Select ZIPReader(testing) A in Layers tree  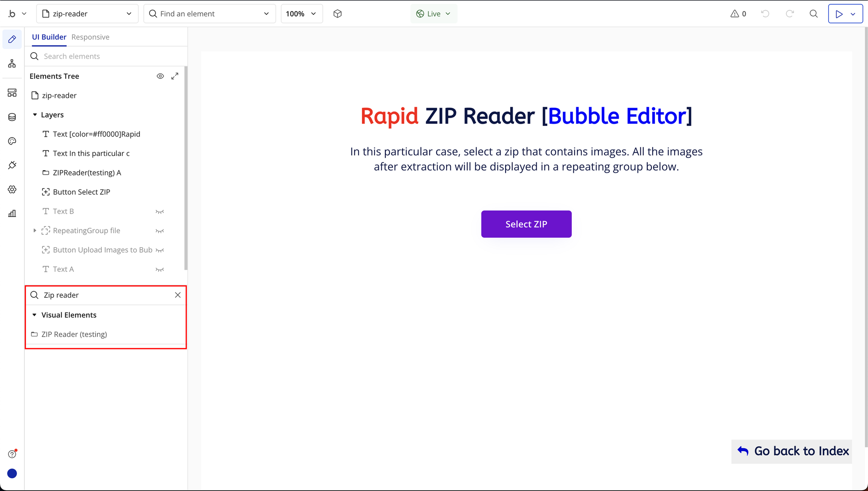(x=87, y=173)
